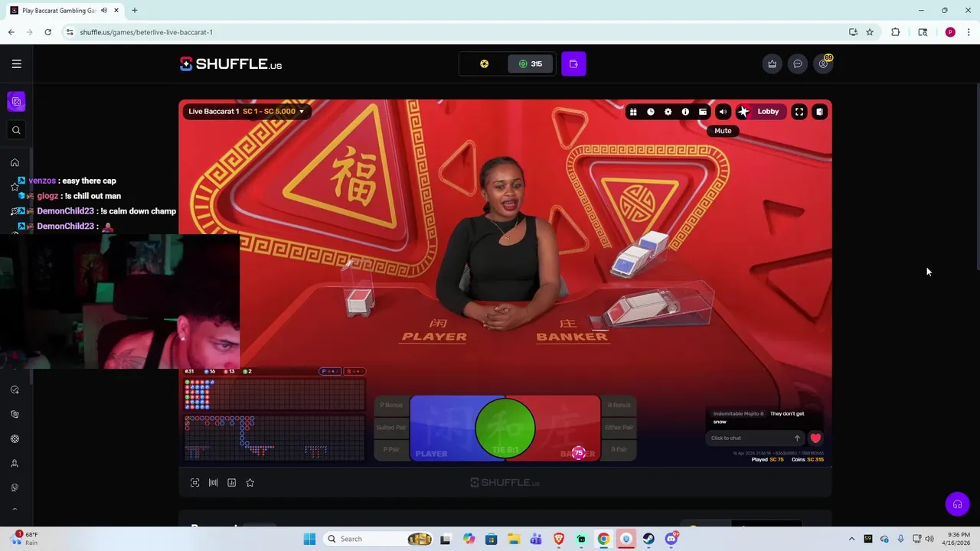
Task: Click the in-game 'Click to chat' field
Action: (749, 439)
